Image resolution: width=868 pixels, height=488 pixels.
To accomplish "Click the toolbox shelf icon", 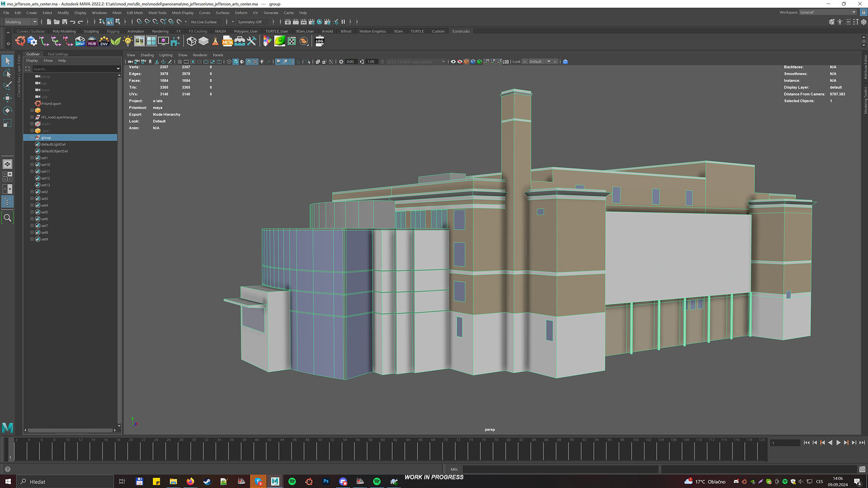I will tap(240, 42).
